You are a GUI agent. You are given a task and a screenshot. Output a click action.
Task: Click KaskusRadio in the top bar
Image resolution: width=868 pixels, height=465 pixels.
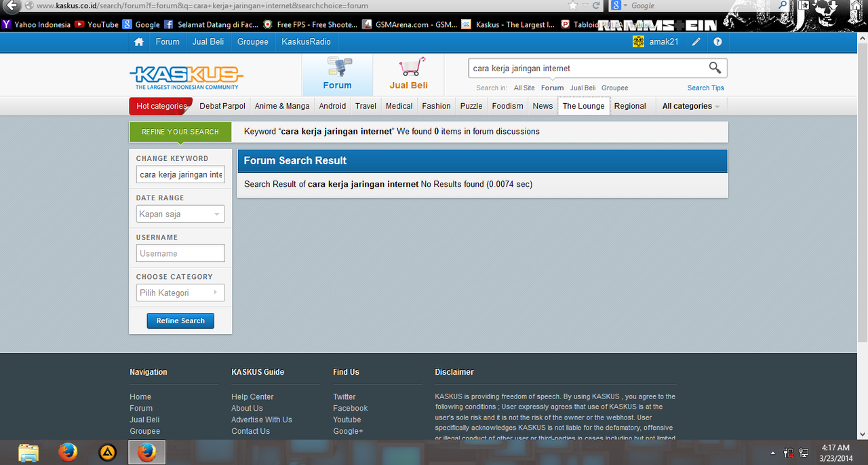(306, 42)
